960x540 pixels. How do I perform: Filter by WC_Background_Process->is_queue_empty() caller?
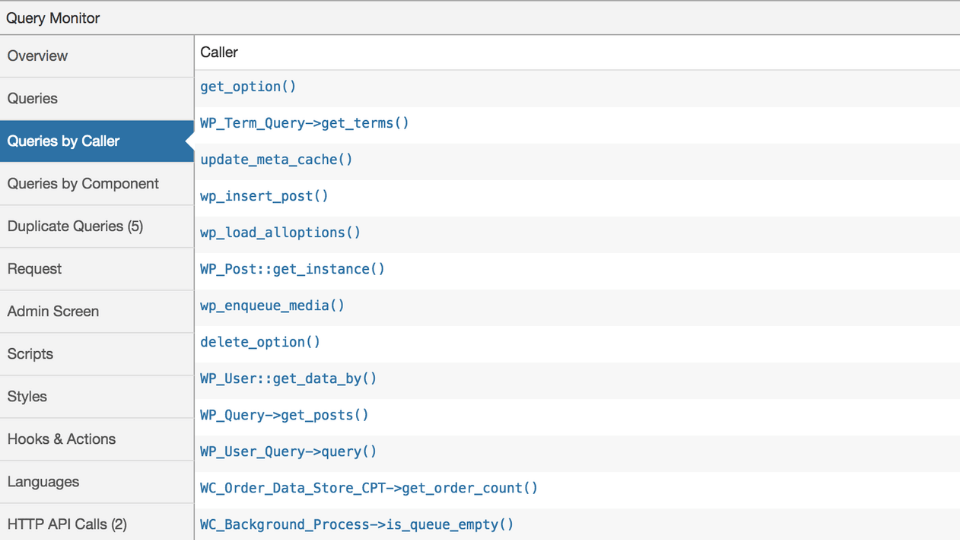pyautogui.click(x=356, y=525)
